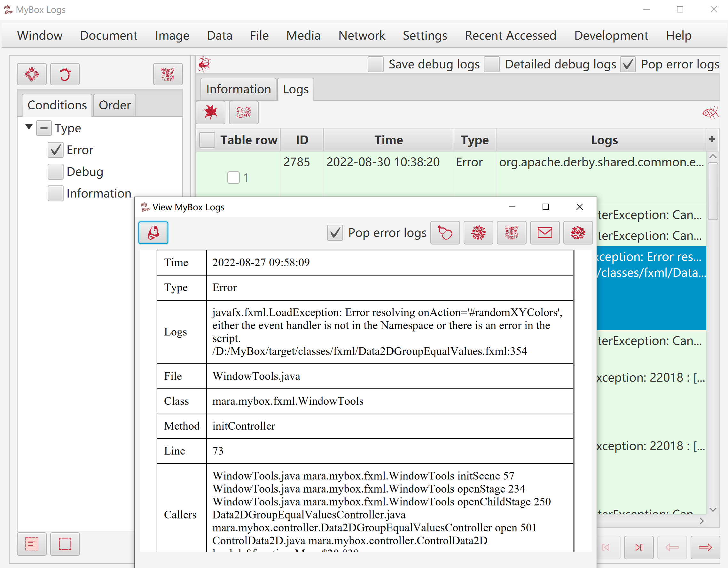Click the vertical scrollbar thumb of logs table
The height and width of the screenshot is (568, 728).
pos(713,191)
